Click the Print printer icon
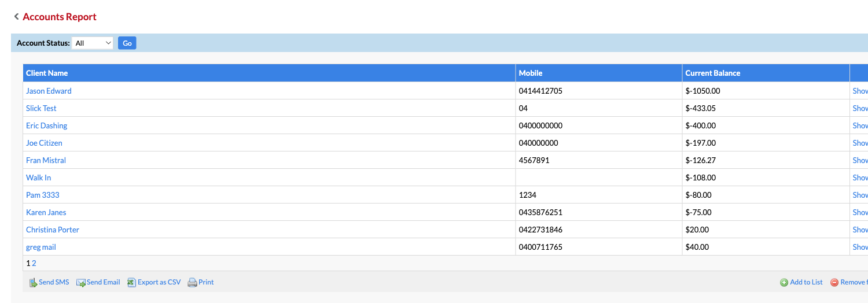The image size is (868, 303). click(193, 283)
